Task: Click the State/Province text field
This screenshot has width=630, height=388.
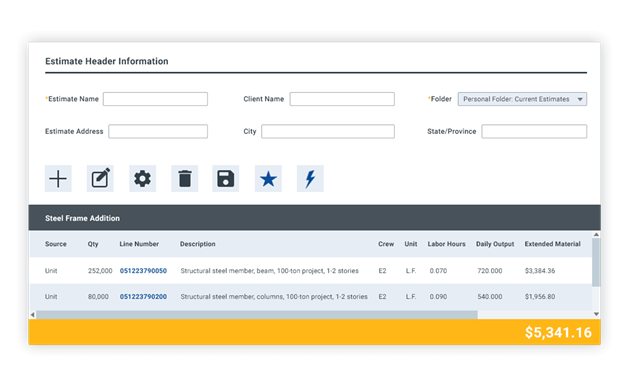Action: (534, 131)
